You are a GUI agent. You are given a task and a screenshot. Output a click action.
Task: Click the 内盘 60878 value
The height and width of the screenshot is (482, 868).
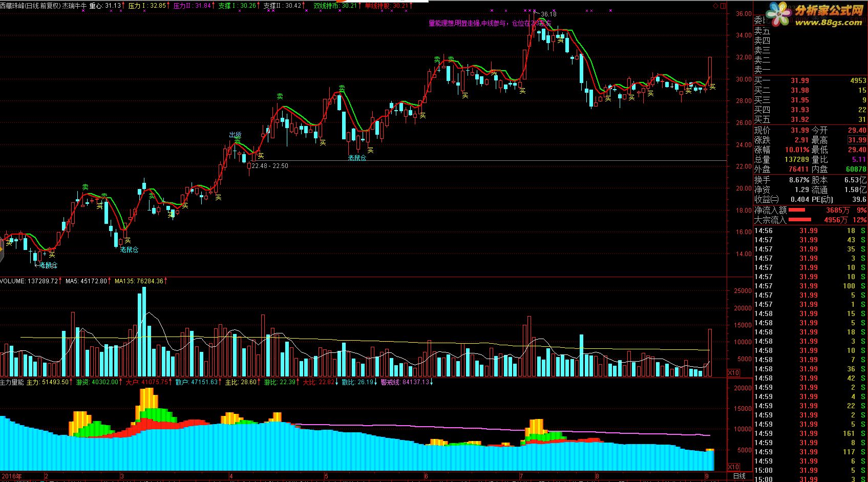click(856, 169)
